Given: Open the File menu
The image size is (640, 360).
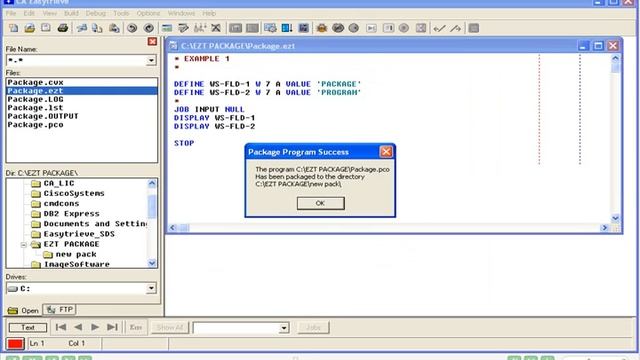Looking at the screenshot, I should tap(11, 13).
